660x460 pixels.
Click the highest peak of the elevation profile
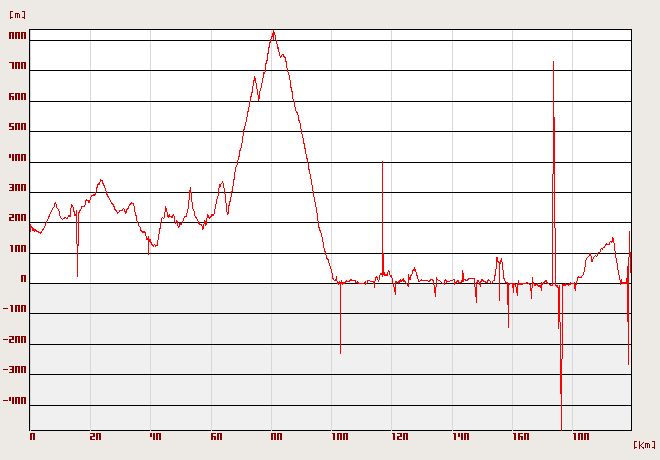[x=273, y=32]
